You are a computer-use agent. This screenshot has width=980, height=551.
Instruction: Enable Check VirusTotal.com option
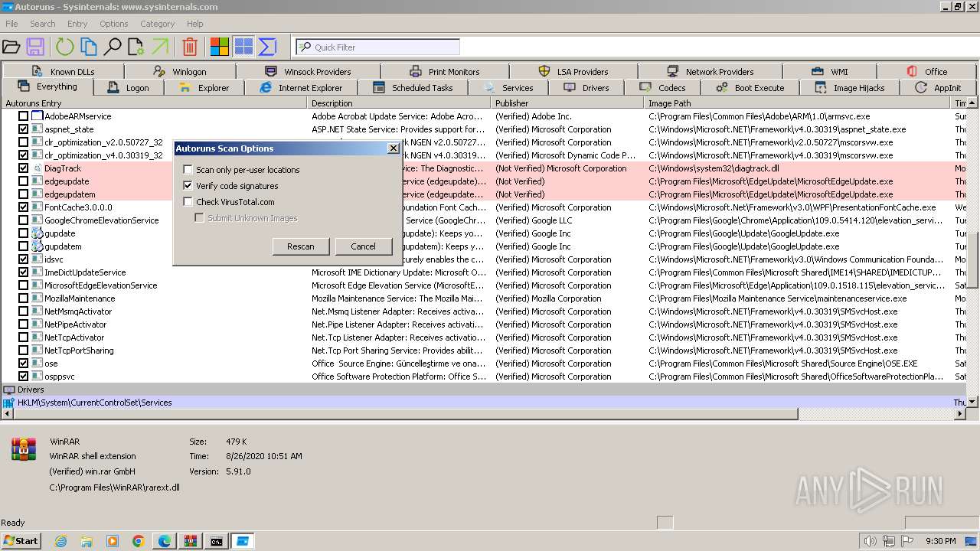(x=188, y=202)
